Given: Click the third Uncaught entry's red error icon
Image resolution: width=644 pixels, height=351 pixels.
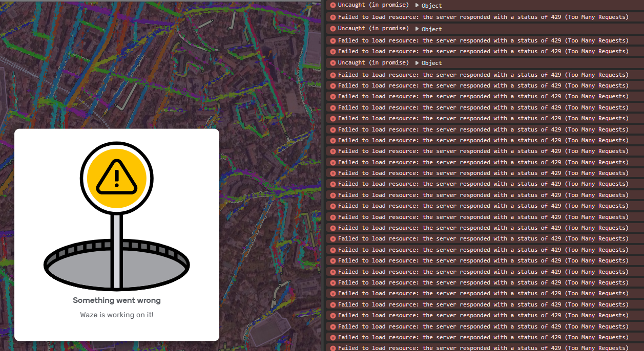Looking at the screenshot, I should click(x=333, y=63).
